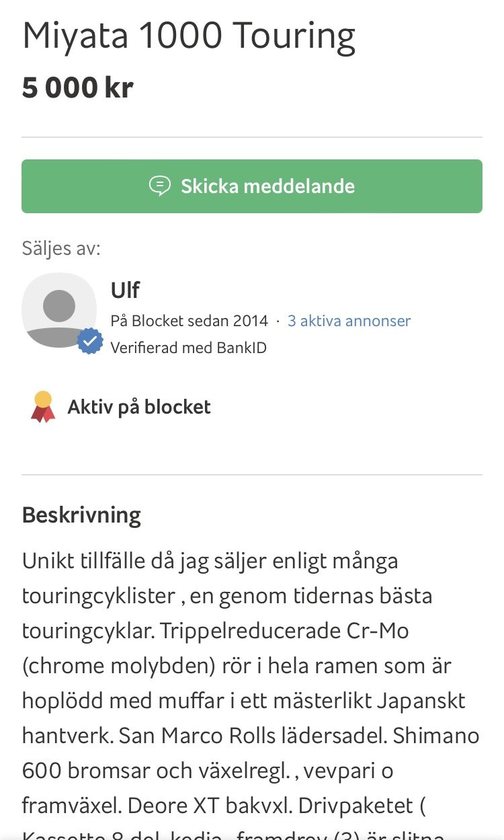Click the Beskrivning heading
The height and width of the screenshot is (840, 504).
coord(81,515)
